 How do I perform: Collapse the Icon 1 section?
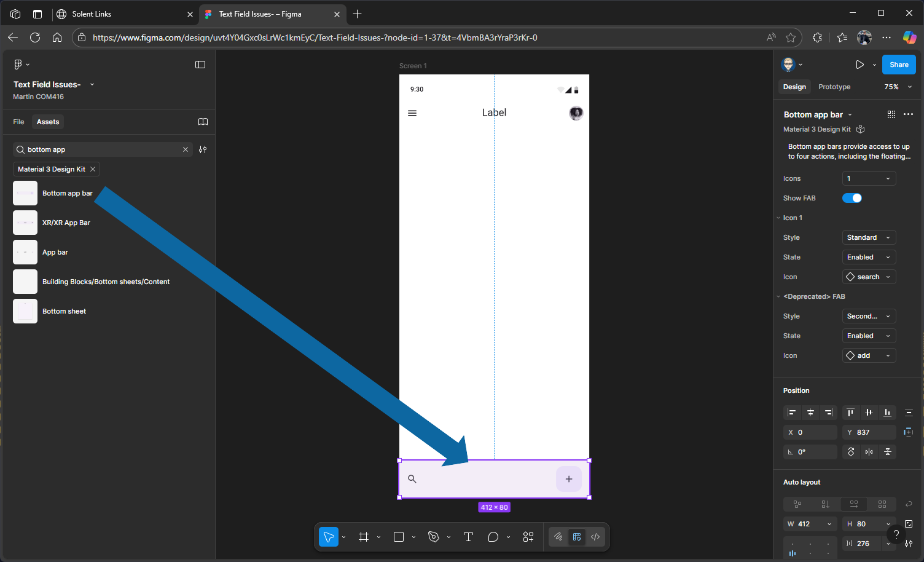[x=778, y=218]
